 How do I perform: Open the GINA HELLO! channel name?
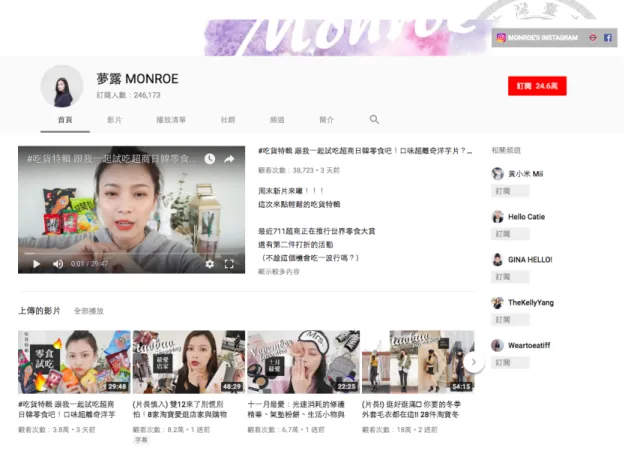click(530, 259)
